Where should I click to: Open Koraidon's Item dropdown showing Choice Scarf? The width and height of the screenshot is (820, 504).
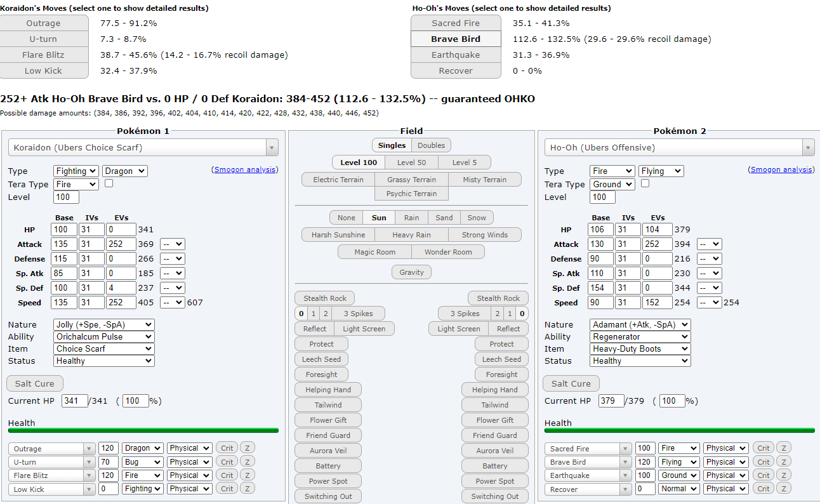point(104,348)
